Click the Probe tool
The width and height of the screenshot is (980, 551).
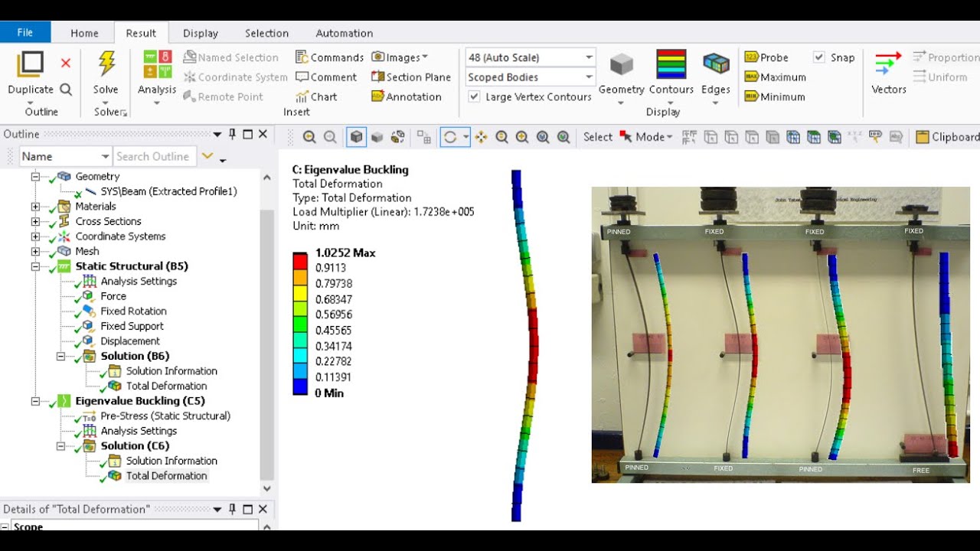pyautogui.click(x=766, y=57)
